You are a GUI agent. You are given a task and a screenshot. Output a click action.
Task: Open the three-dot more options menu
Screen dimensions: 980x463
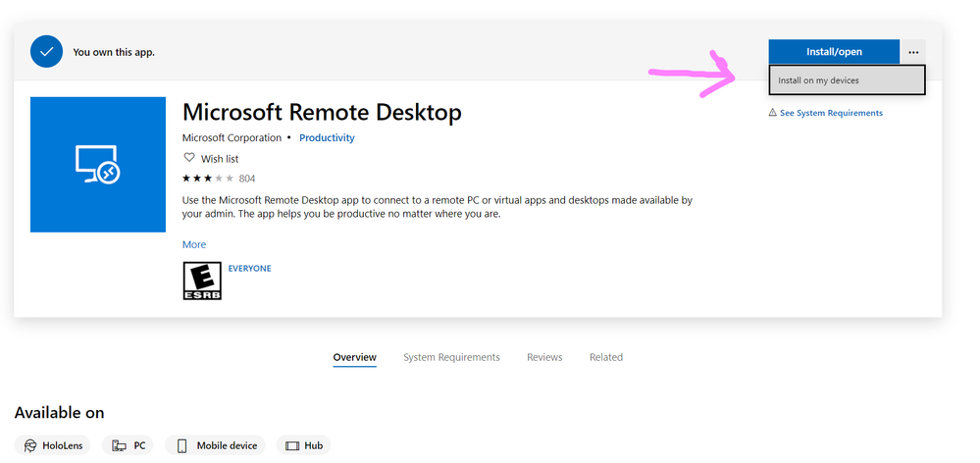(913, 52)
